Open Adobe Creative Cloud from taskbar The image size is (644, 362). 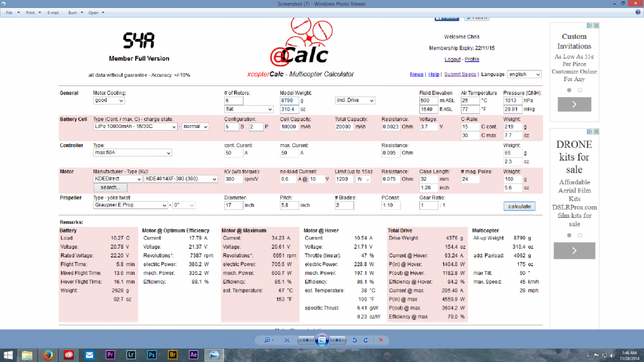click(69, 355)
